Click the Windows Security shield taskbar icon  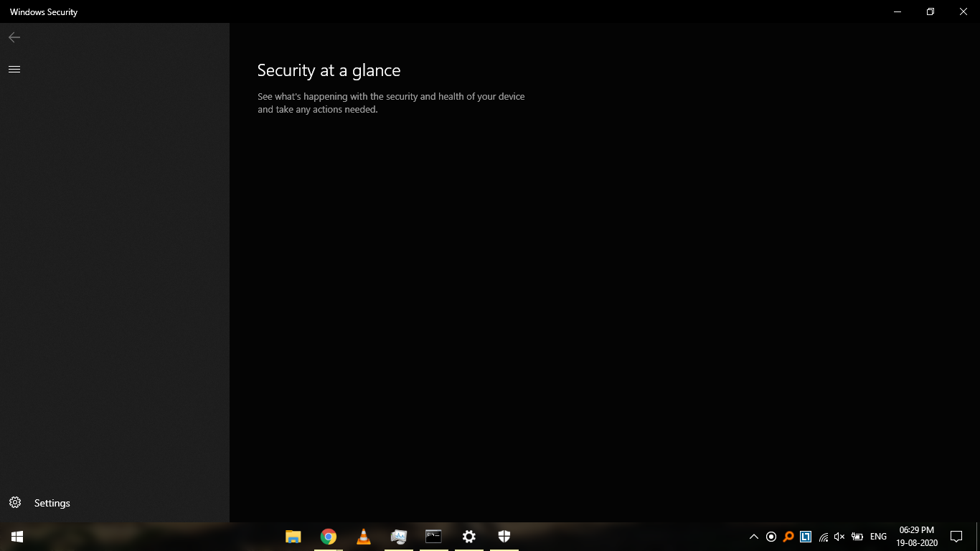click(x=504, y=537)
